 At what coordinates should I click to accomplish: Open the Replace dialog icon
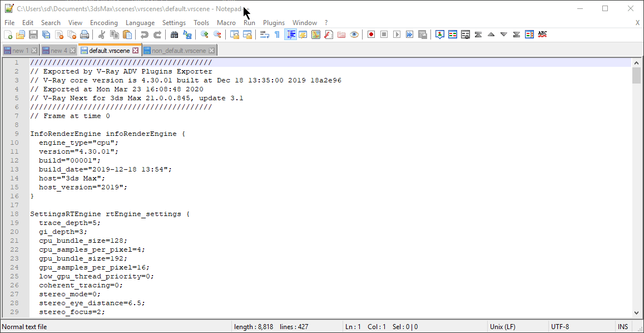pos(187,35)
